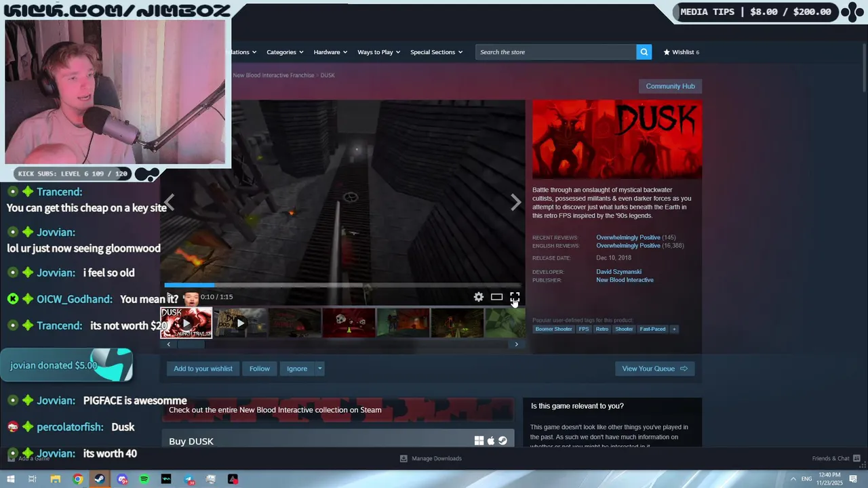
Task: Click the store search field
Action: pyautogui.click(x=555, y=52)
